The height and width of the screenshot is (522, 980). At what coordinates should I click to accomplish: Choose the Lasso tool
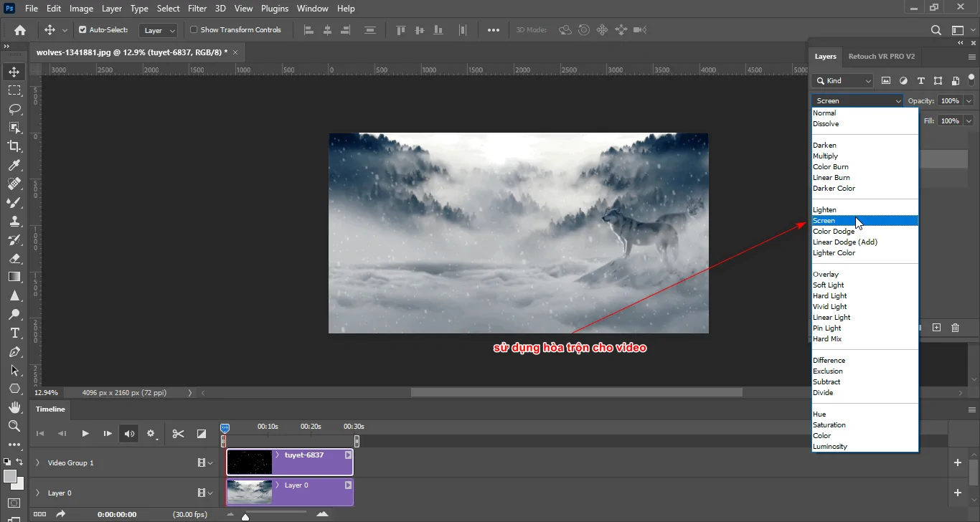click(x=14, y=109)
